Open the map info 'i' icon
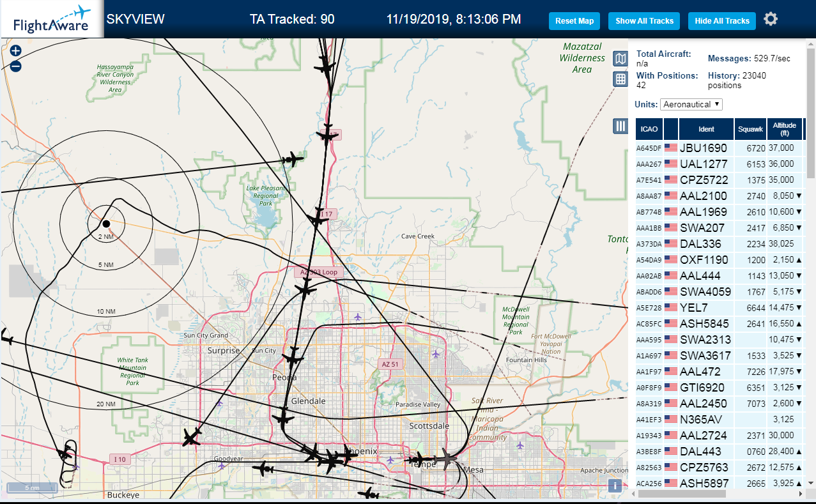Image resolution: width=816 pixels, height=504 pixels. click(615, 485)
